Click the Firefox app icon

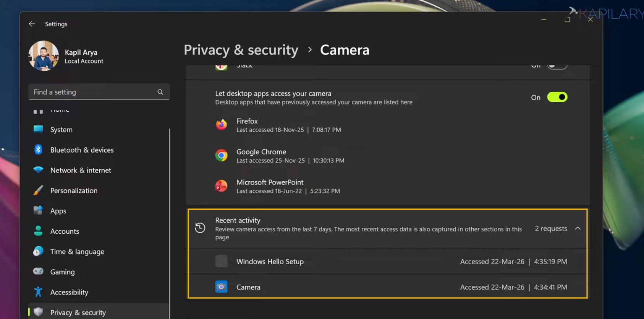(x=221, y=125)
